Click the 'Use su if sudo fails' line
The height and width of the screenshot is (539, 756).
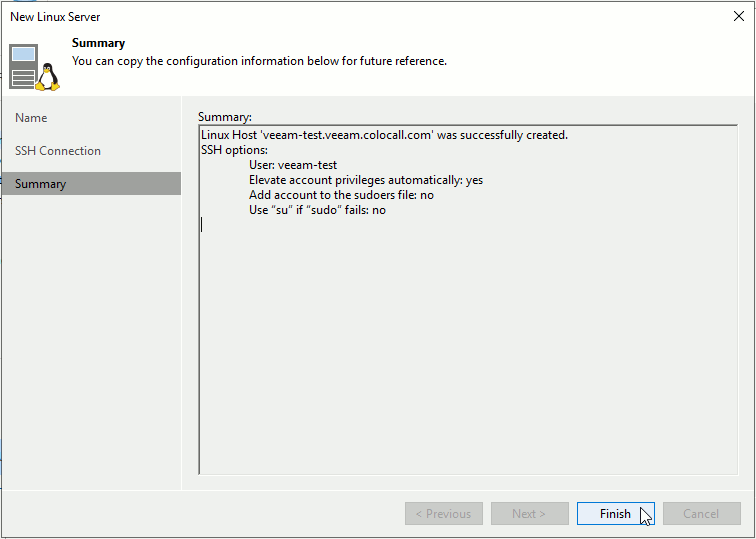[317, 210]
